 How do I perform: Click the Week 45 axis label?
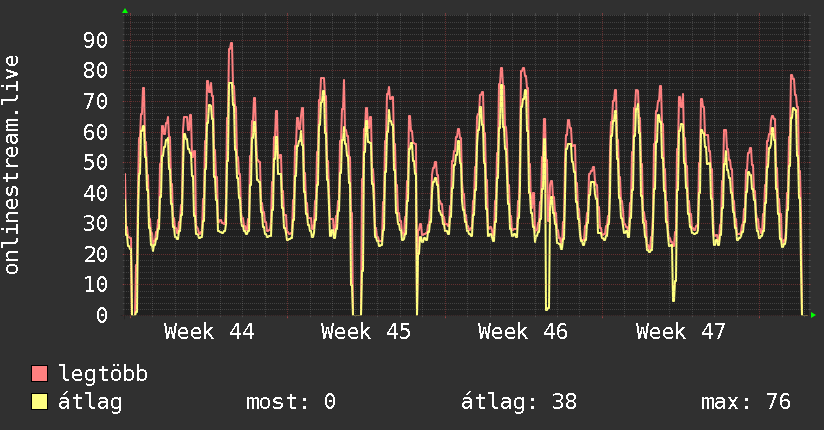coord(366,332)
